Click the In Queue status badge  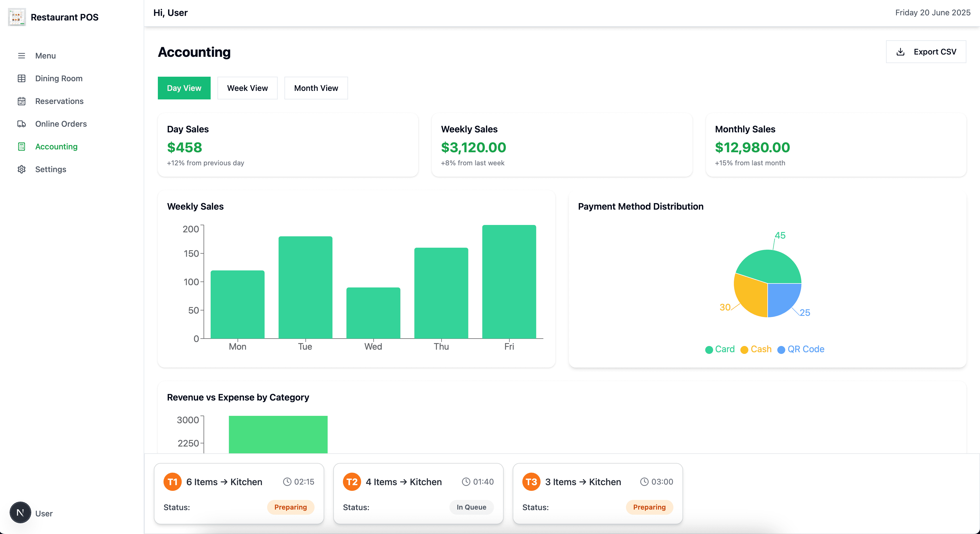click(x=471, y=507)
